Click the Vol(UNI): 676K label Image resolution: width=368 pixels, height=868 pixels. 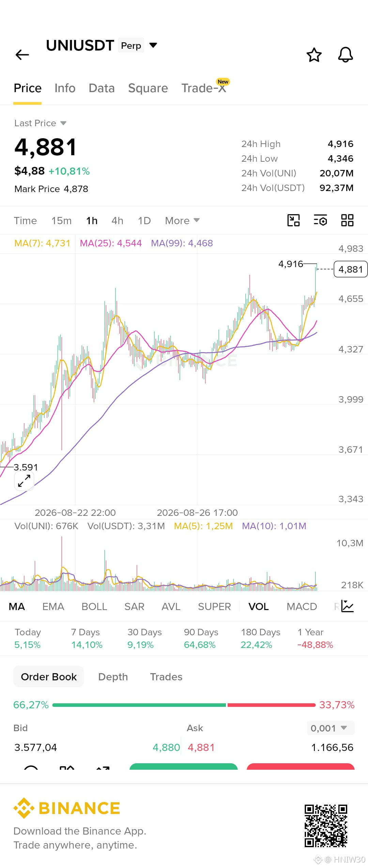coord(46,526)
